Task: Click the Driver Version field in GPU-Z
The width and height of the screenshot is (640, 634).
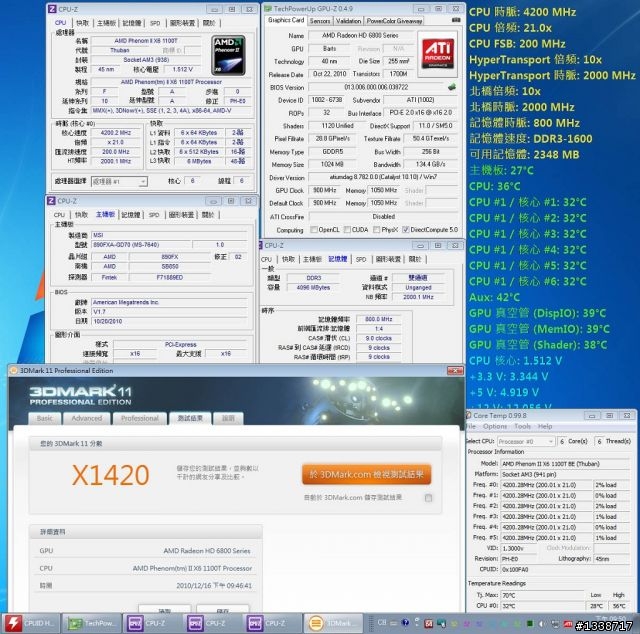Action: tap(383, 177)
